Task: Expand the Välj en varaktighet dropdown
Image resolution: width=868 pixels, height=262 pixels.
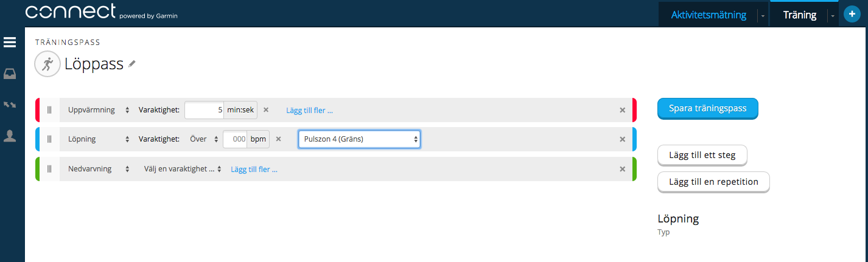Action: click(183, 169)
